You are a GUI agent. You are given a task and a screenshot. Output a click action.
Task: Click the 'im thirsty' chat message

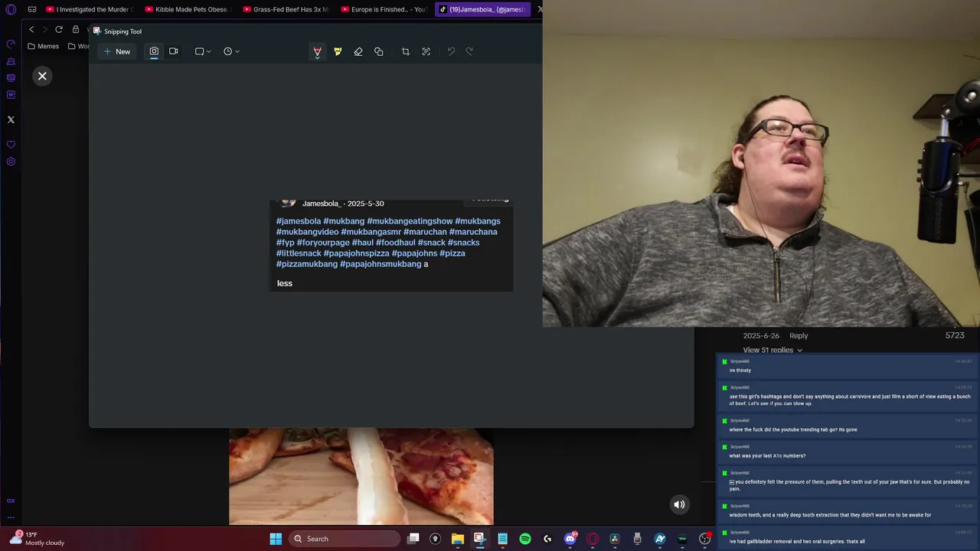pos(848,367)
